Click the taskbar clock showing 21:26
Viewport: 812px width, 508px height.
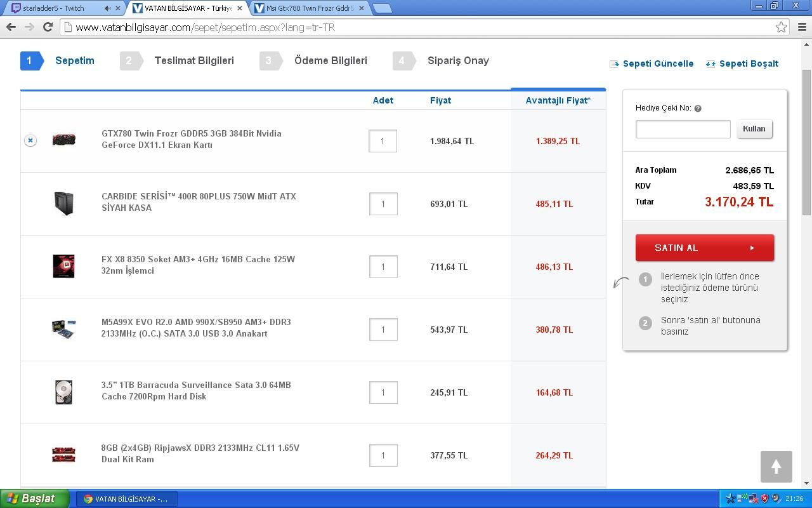(794, 499)
